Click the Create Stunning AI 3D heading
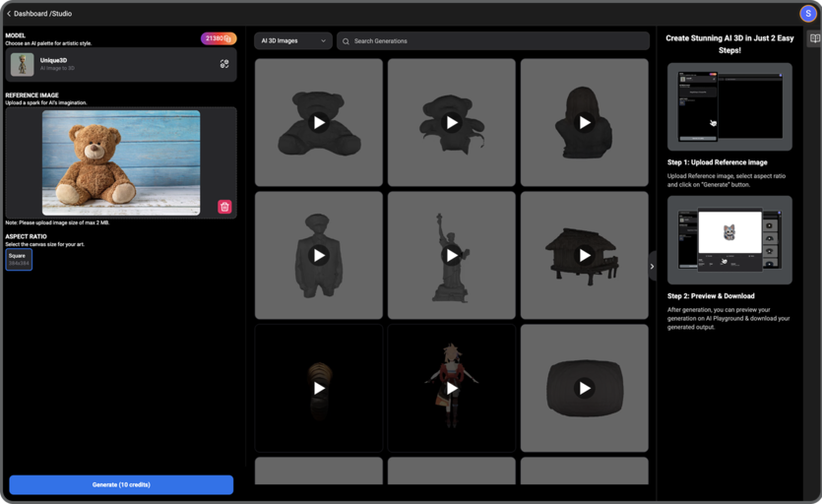The width and height of the screenshot is (822, 504). pyautogui.click(x=729, y=44)
